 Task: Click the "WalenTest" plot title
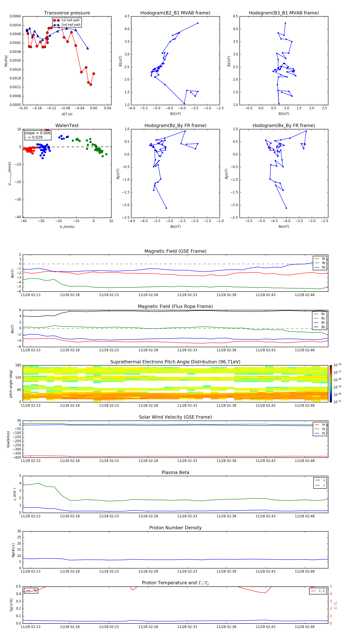[x=67, y=125]
